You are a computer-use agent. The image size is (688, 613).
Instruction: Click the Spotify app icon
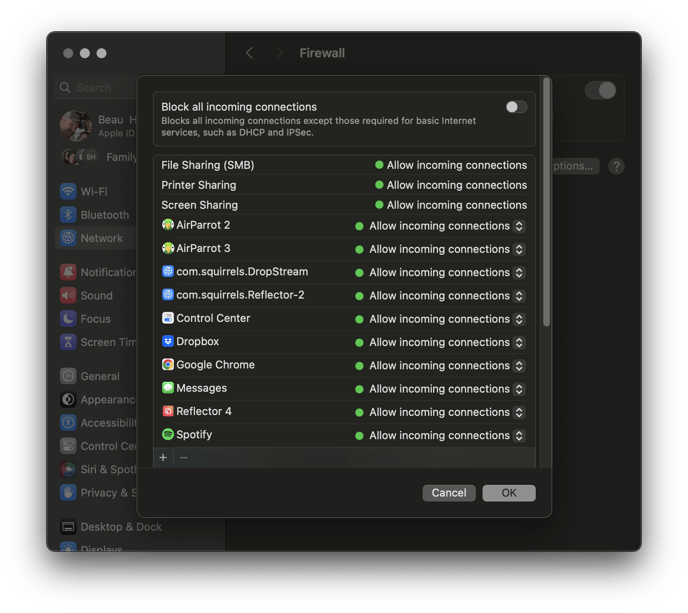tap(168, 434)
